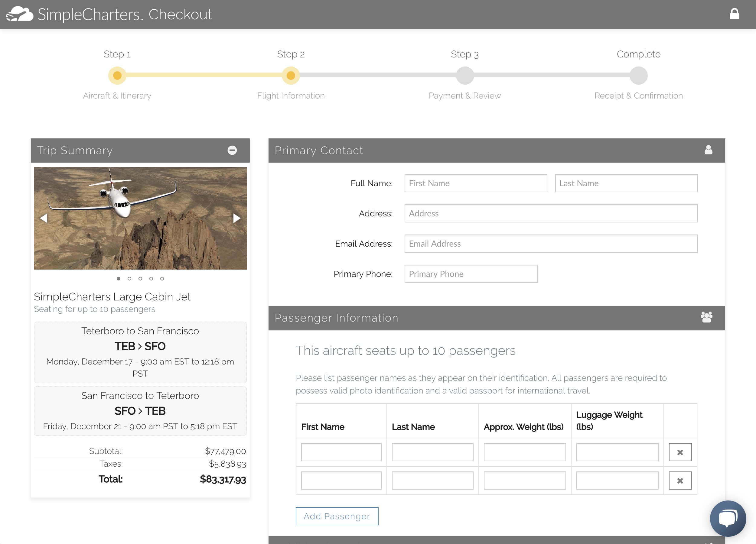This screenshot has height=544, width=756.
Task: Click the First Name input field
Action: [475, 183]
